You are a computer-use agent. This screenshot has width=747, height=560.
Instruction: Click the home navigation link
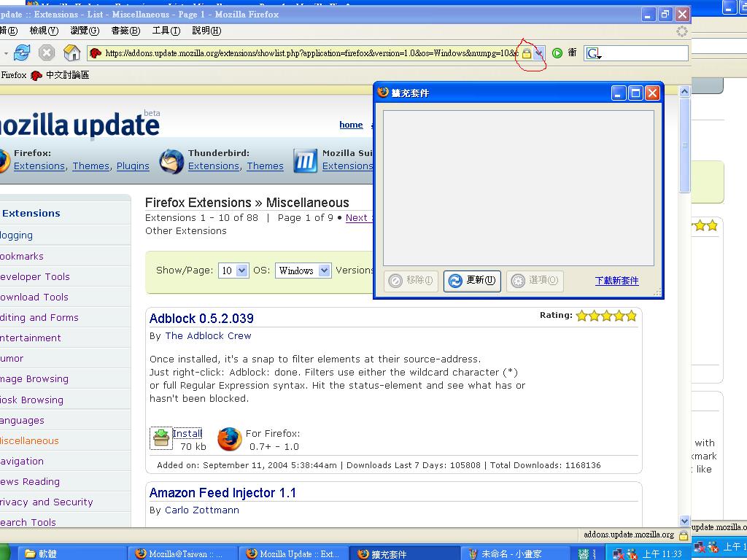351,125
